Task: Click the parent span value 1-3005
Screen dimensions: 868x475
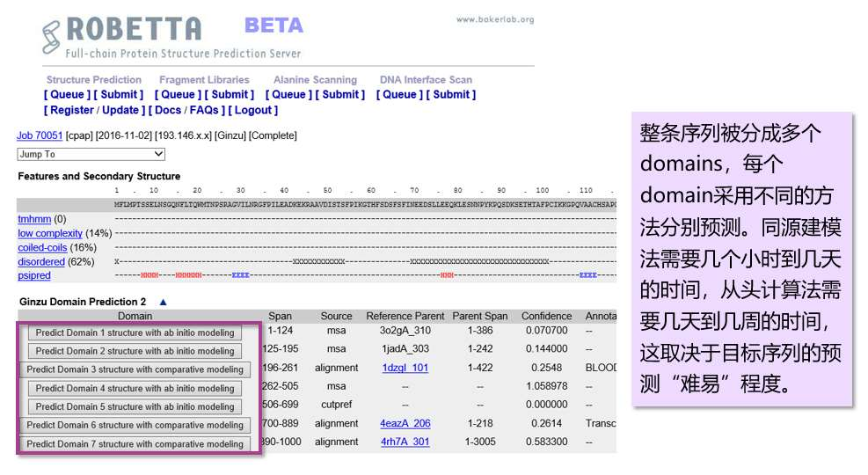Action: [480, 442]
